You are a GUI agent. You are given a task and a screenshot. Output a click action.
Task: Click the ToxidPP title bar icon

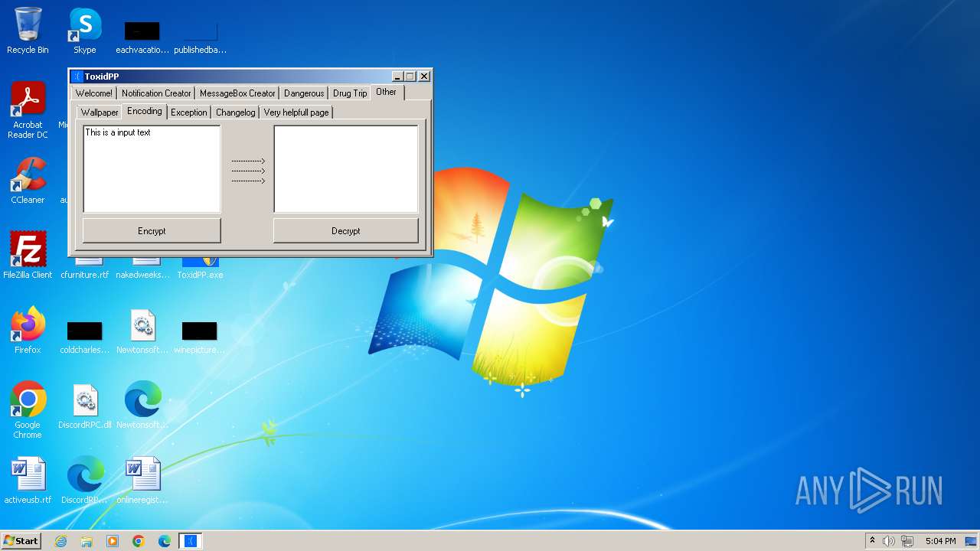coord(77,77)
